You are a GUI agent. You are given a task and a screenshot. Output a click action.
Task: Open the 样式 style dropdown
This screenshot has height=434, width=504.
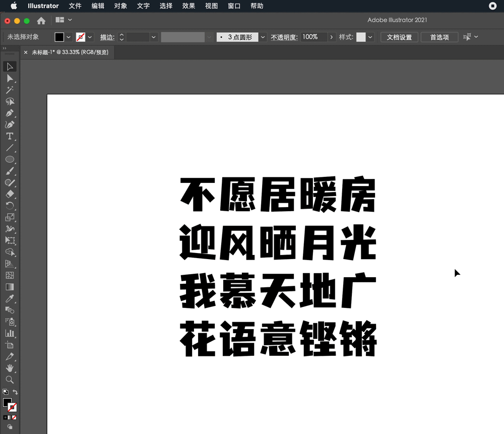370,37
